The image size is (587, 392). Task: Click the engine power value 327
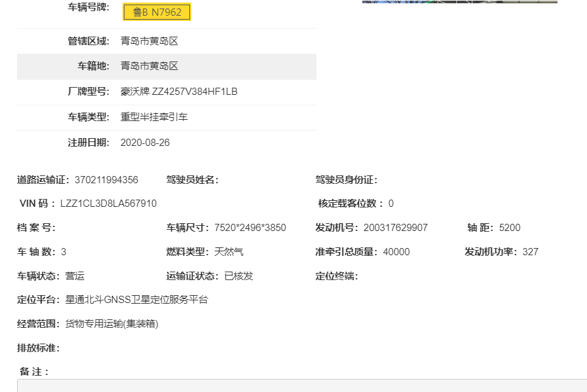[530, 252]
